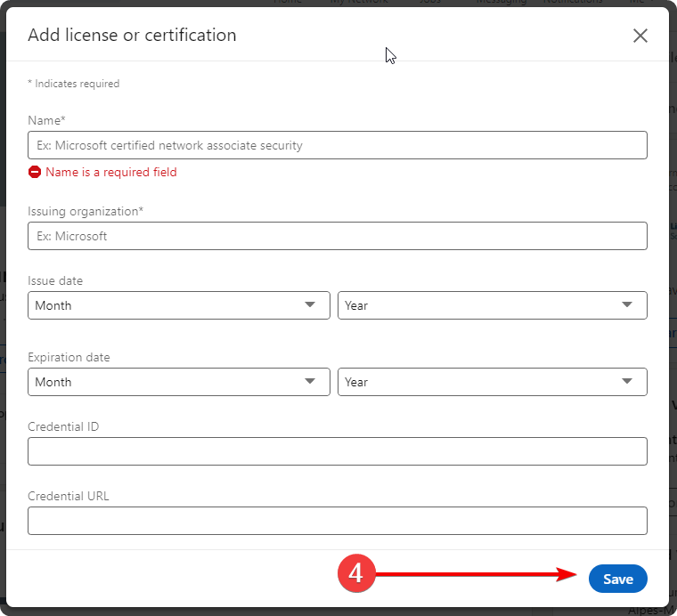The height and width of the screenshot is (616, 677).
Task: Expand the Expiration date Year dropdown
Action: tap(492, 382)
